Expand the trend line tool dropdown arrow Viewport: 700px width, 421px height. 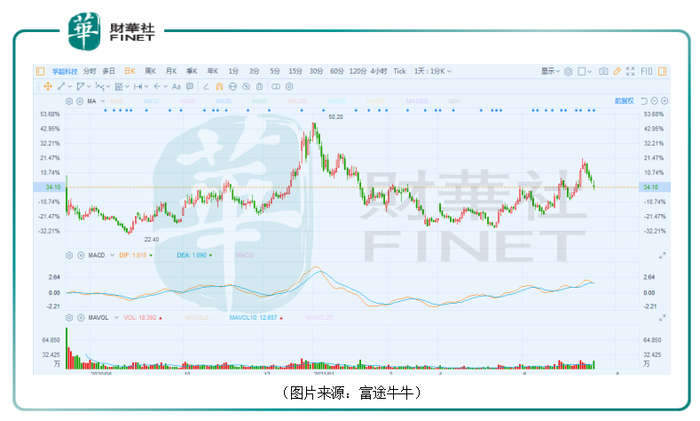click(70, 87)
